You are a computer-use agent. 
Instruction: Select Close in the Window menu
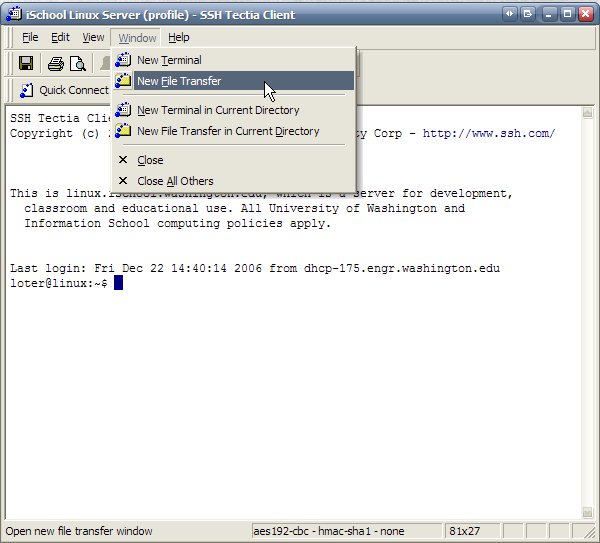(x=233, y=160)
